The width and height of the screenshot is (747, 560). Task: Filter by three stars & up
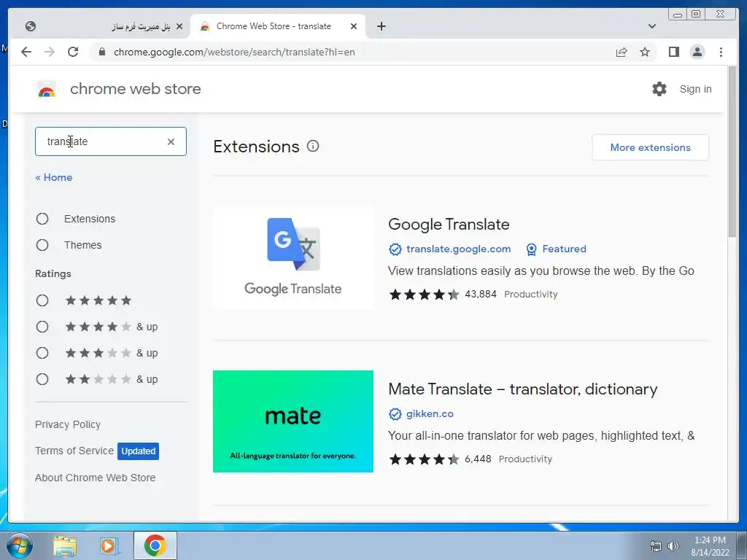42,353
